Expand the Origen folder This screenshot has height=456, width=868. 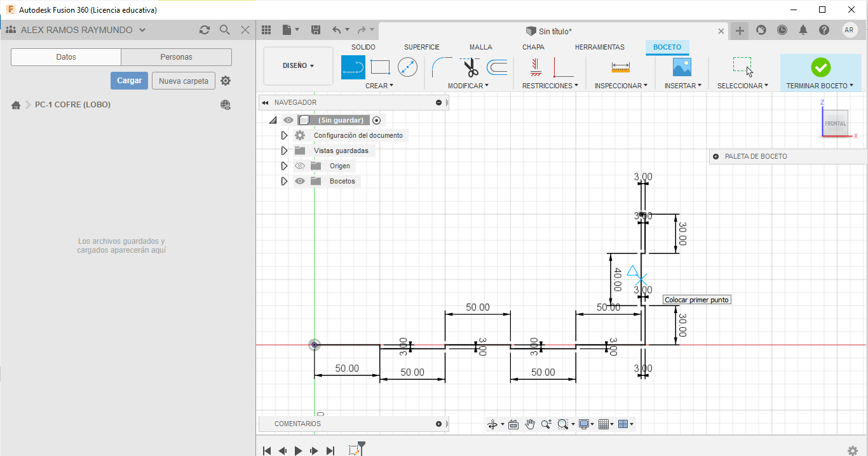(x=284, y=166)
